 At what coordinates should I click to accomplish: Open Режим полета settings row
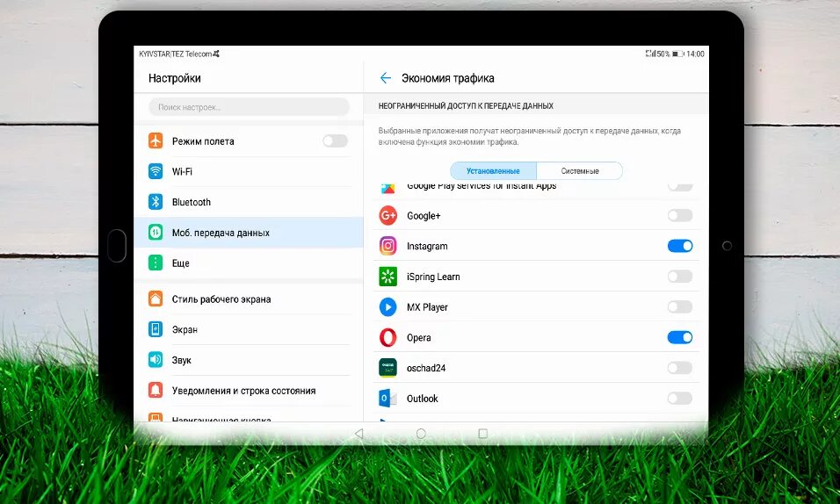(x=249, y=140)
